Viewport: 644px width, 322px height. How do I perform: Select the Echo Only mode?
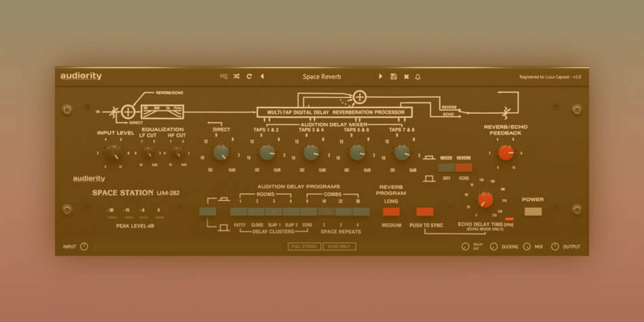click(339, 247)
